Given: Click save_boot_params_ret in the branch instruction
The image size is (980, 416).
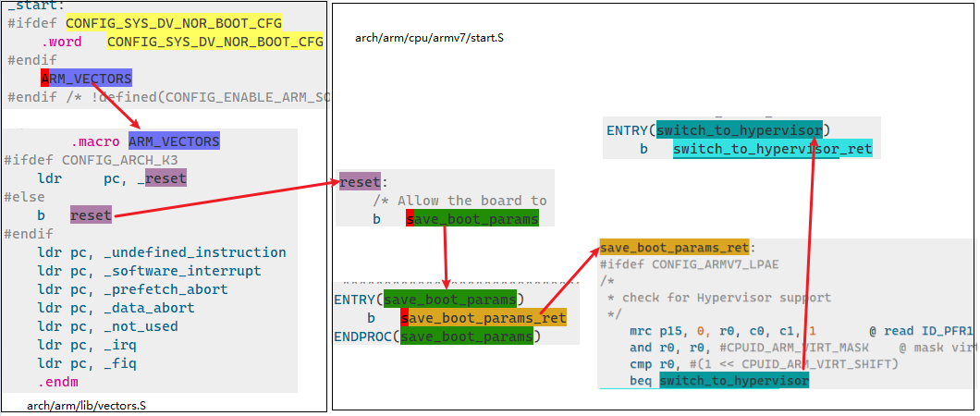Looking at the screenshot, I should pyautogui.click(x=484, y=317).
